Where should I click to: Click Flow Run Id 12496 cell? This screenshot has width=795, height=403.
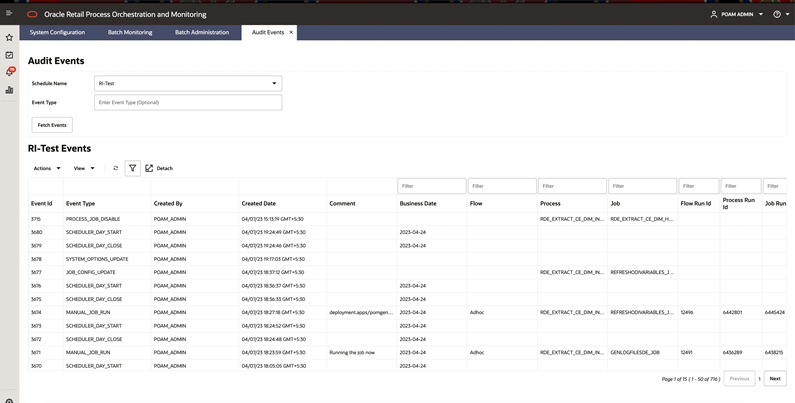(x=686, y=312)
